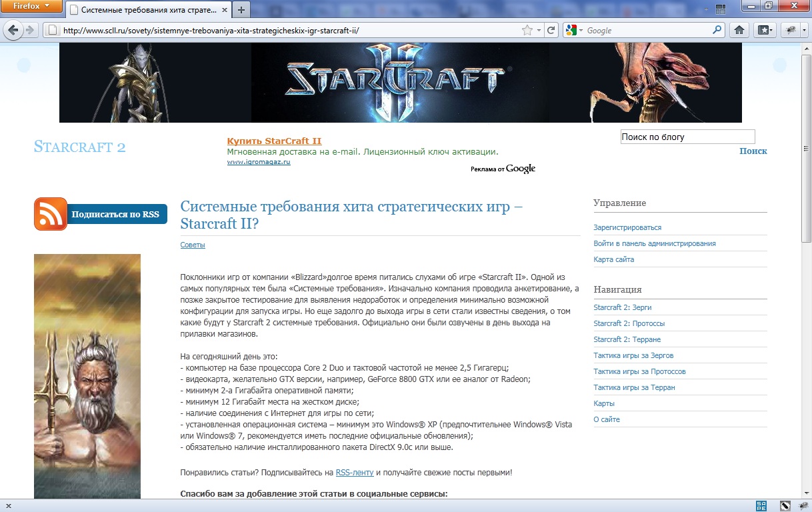Image resolution: width=812 pixels, height=512 pixels.
Task: Click the Поиск по блогу search field
Action: (687, 137)
